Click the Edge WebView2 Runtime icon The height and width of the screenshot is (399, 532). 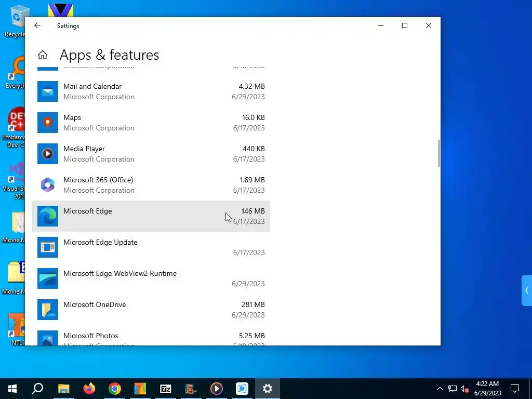click(47, 278)
